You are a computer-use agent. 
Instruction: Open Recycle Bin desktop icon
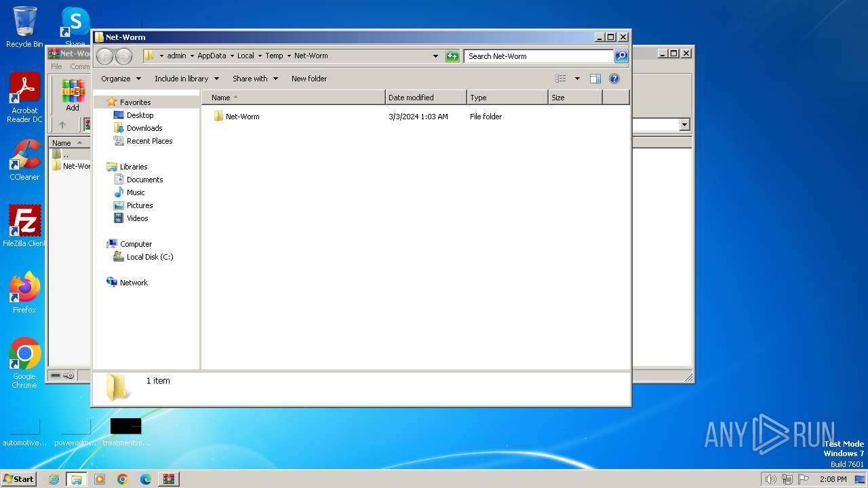[x=24, y=27]
